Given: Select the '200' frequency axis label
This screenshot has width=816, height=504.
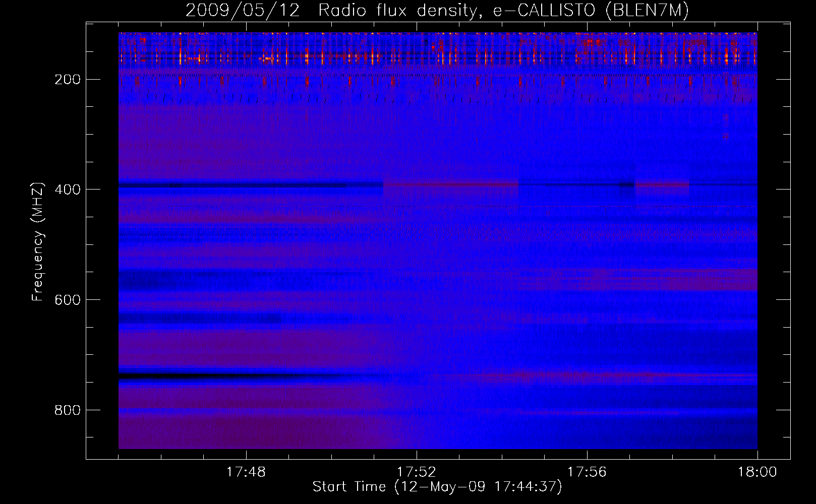Looking at the screenshot, I should pos(68,80).
